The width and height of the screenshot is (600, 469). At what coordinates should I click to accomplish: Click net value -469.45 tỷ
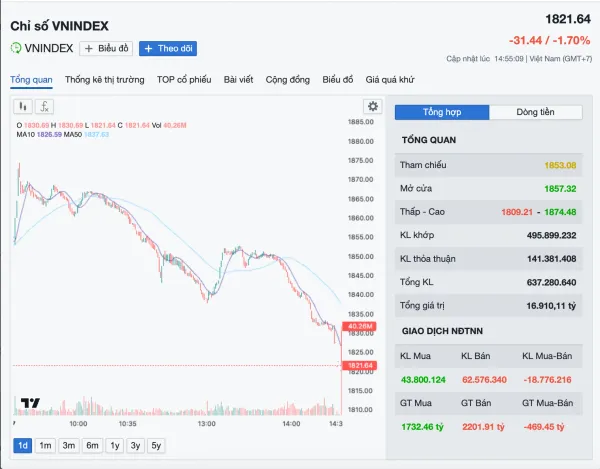click(544, 427)
